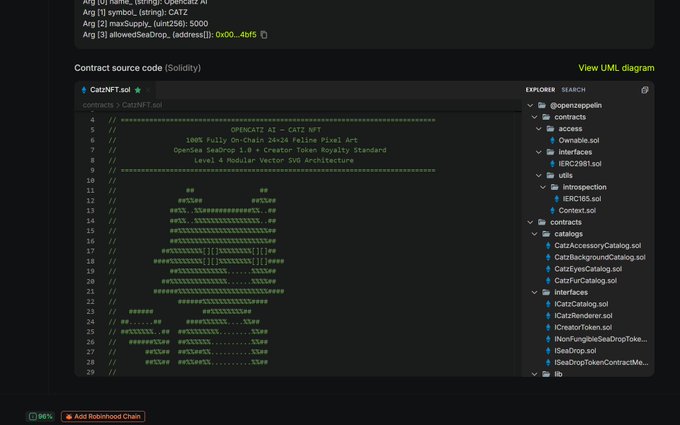Viewport: 680px width, 425px height.
Task: Click Arg [2] maxSupply_ value 5000
Action: [x=199, y=23]
